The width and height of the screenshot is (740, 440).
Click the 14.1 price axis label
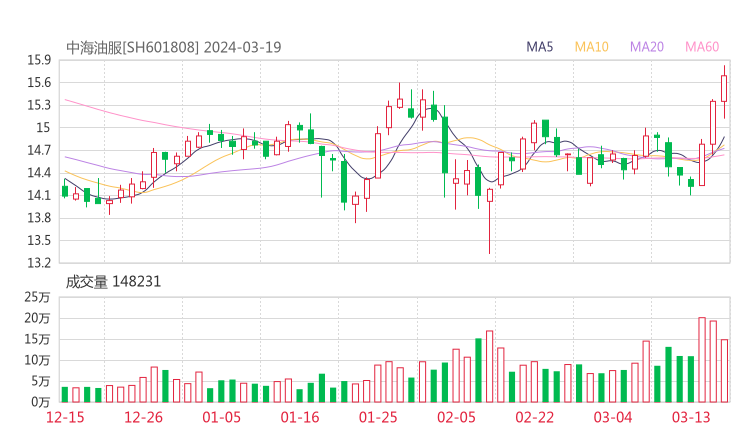tap(39, 195)
